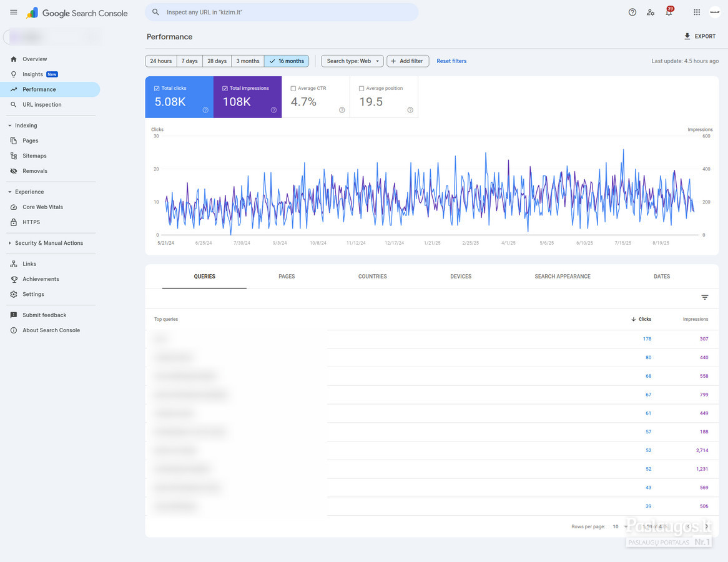Open the Search type: Web dropdown
Screen dimensions: 728x562
click(x=352, y=61)
